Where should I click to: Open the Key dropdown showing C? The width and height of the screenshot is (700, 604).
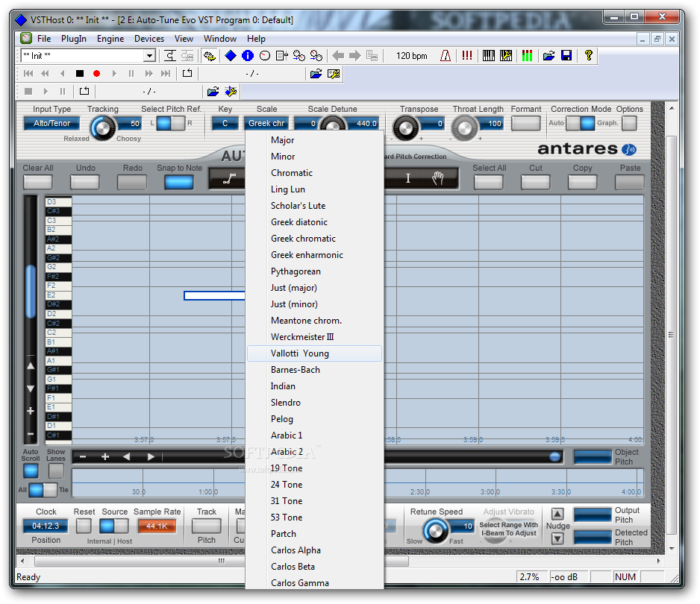225,123
